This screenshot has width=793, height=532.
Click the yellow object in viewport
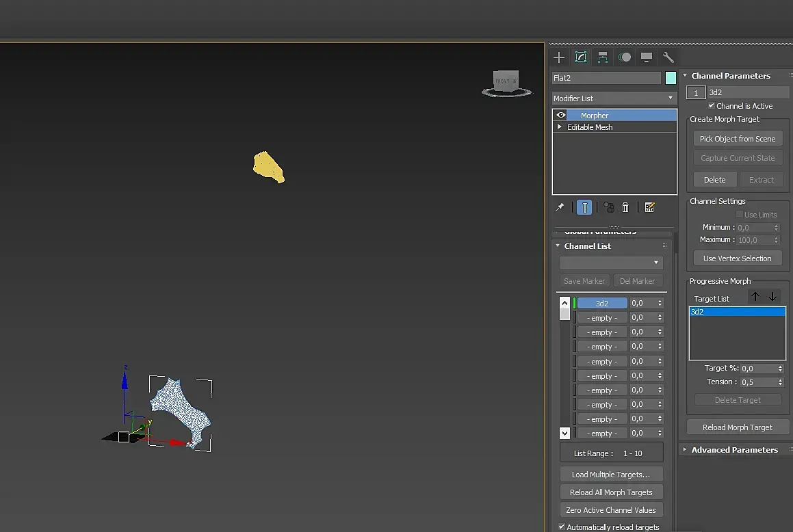coord(268,166)
